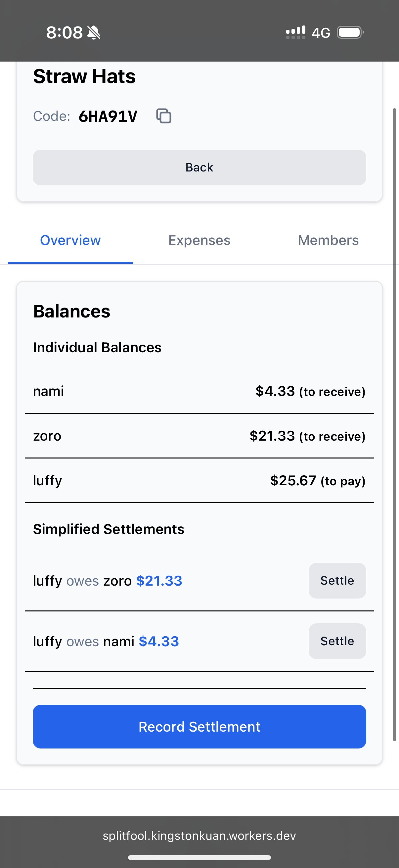Tap the splitfool.kingstonkuan.workers.dev address bar
The height and width of the screenshot is (868, 399).
[x=199, y=836]
